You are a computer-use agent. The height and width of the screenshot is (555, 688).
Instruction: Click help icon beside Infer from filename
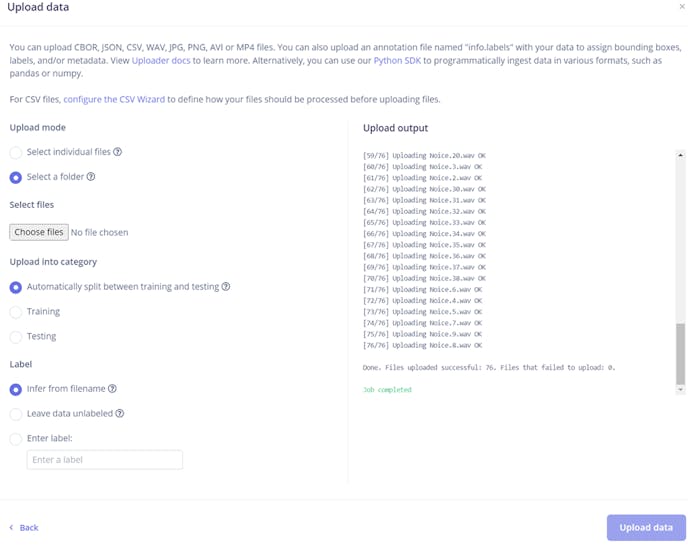tap(113, 389)
